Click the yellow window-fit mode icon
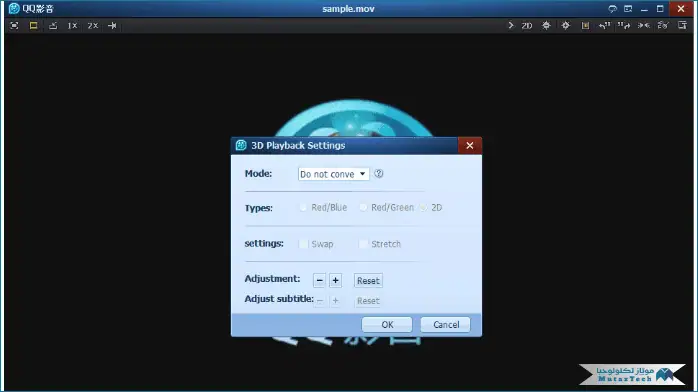Screen dimensions: 698x392 point(33,25)
